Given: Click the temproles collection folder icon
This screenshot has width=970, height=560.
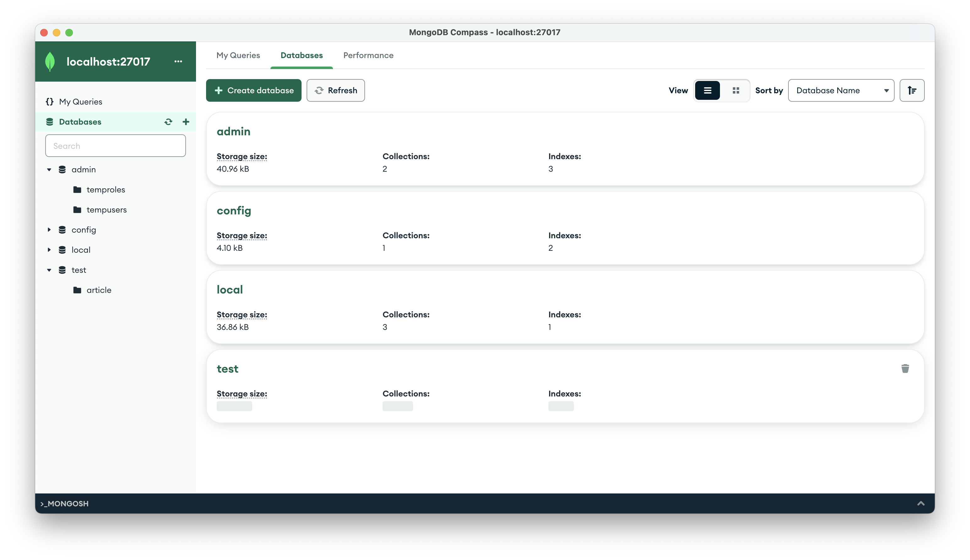Looking at the screenshot, I should click(x=77, y=190).
